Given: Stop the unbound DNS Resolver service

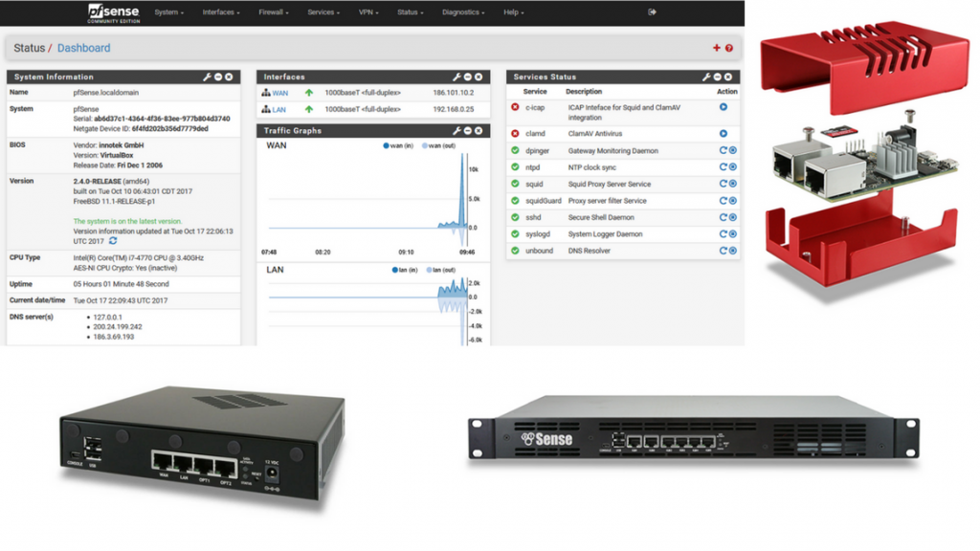Looking at the screenshot, I should pyautogui.click(x=732, y=251).
